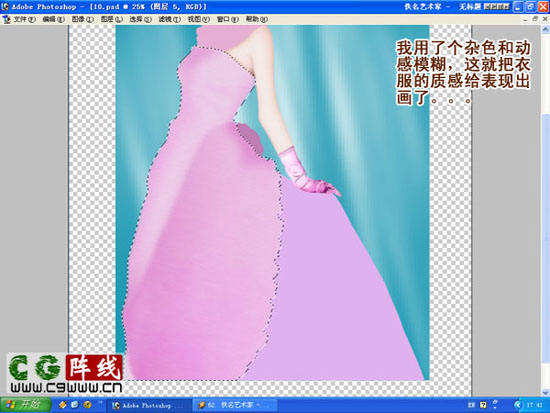Switch to Adobe Photoshop taskbar button

click(x=148, y=405)
